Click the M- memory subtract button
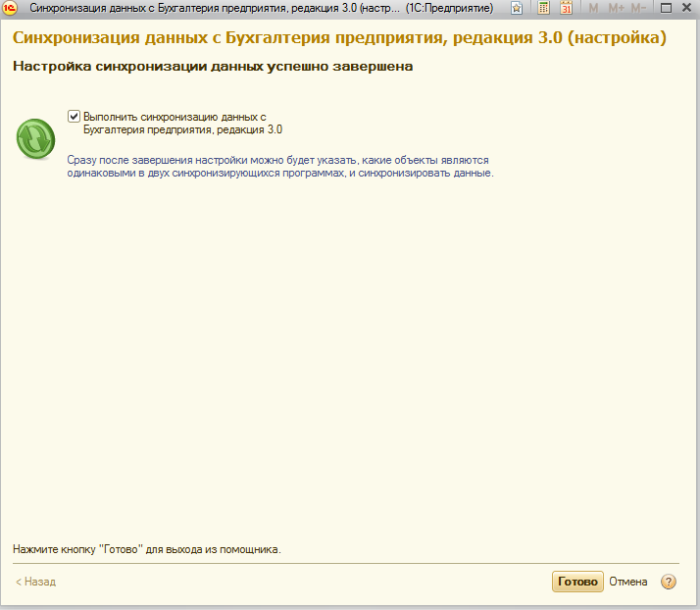Image resolution: width=700 pixels, height=610 pixels. 638,8
